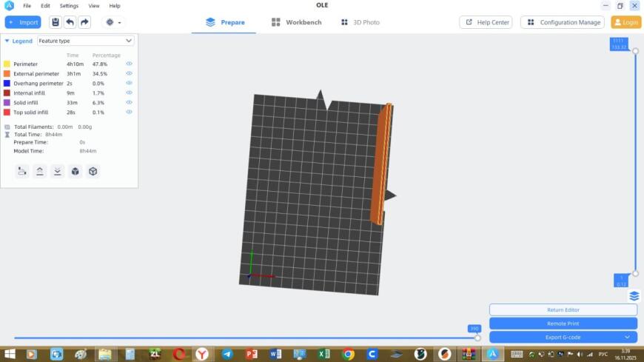
Task: Open the Help Center
Action: pyautogui.click(x=486, y=22)
